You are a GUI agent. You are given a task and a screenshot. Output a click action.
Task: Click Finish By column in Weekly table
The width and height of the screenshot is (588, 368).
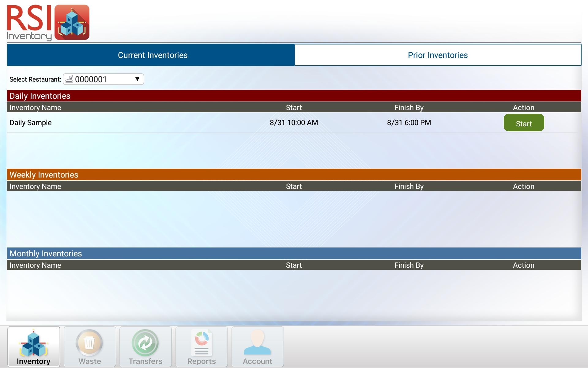click(409, 186)
